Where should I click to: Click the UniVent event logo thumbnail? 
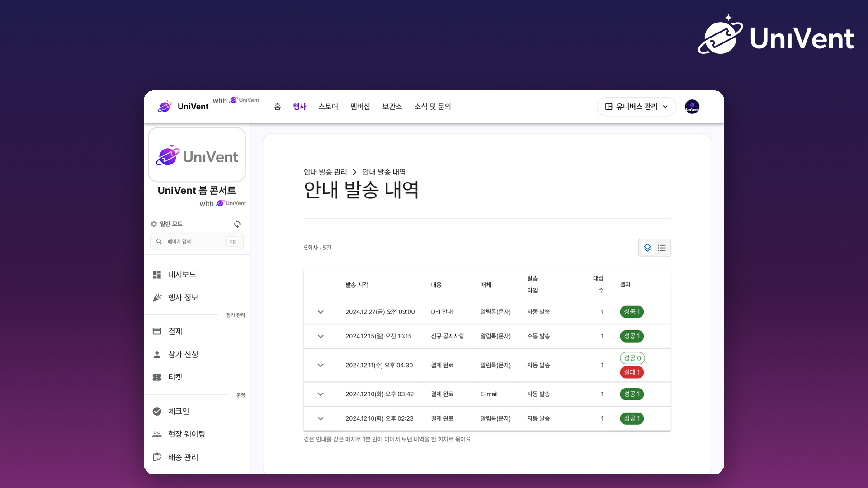(x=197, y=155)
